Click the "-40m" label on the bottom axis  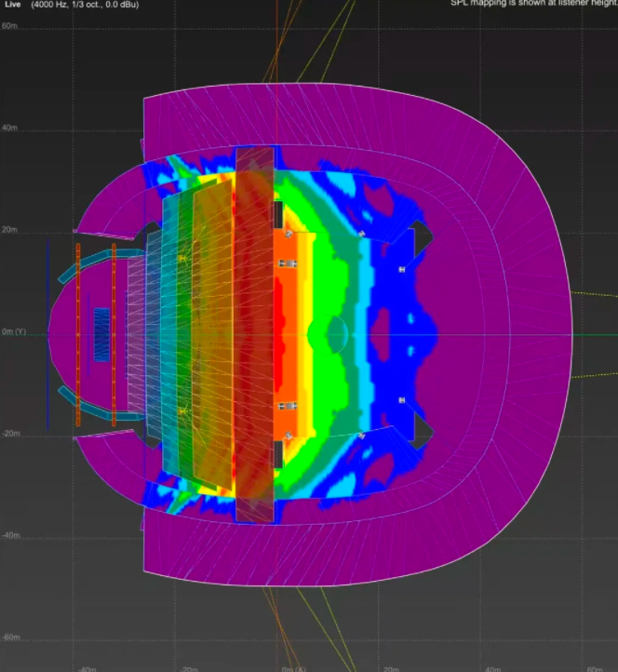[x=88, y=668]
